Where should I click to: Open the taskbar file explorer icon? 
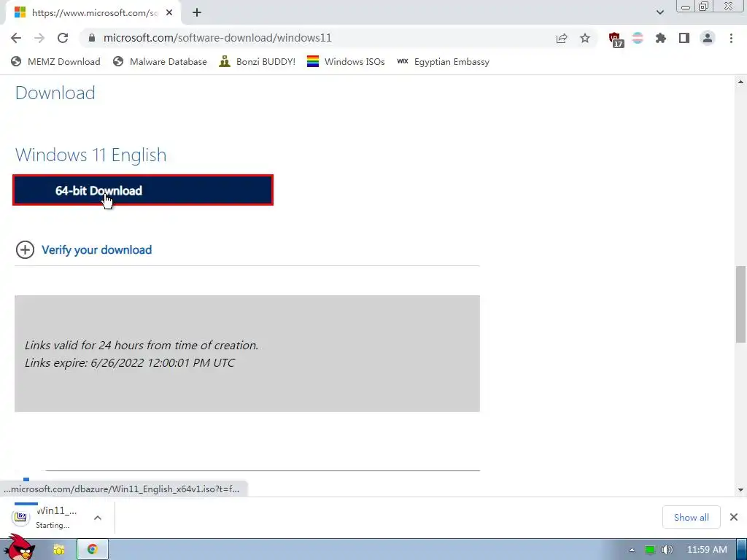click(58, 550)
